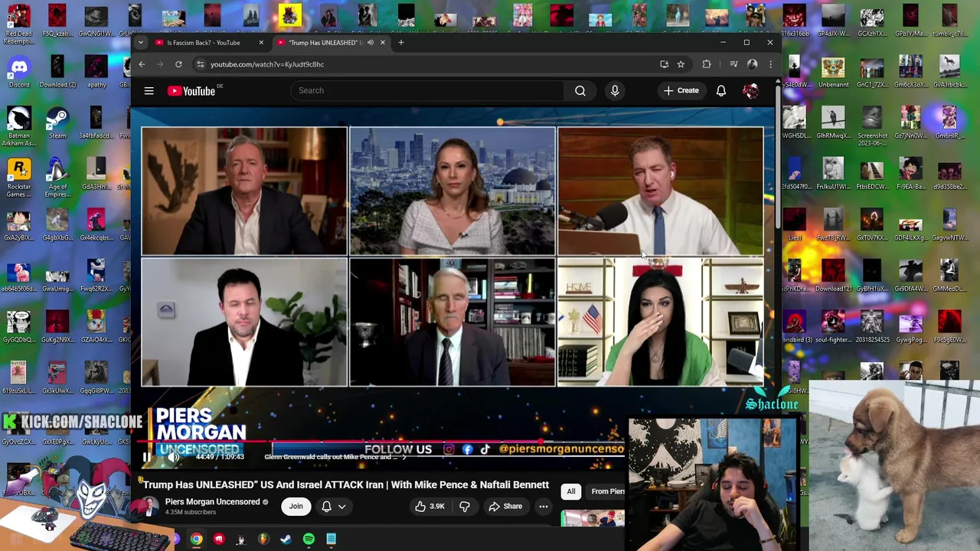
Task: Mute the video volume speaker
Action: (x=174, y=457)
